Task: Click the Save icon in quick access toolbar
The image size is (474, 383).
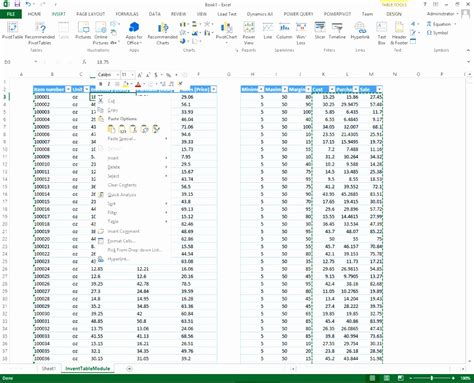Action: (x=17, y=4)
